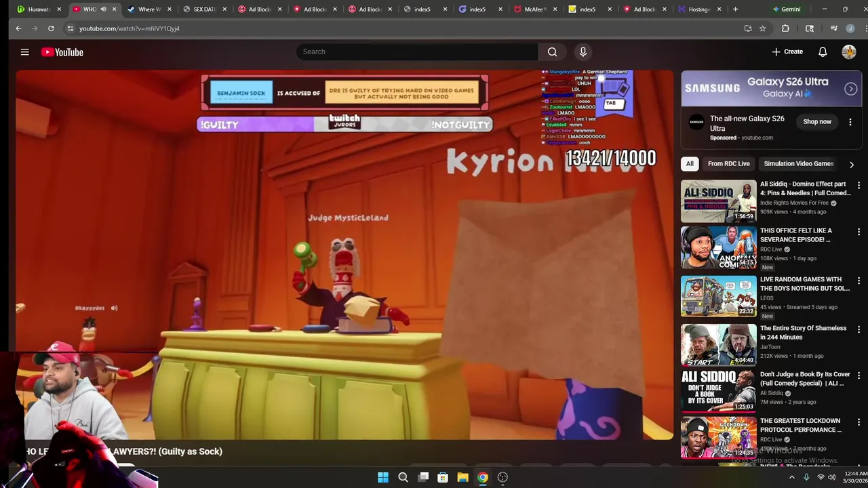Switch to the McAfee tab

point(534,9)
